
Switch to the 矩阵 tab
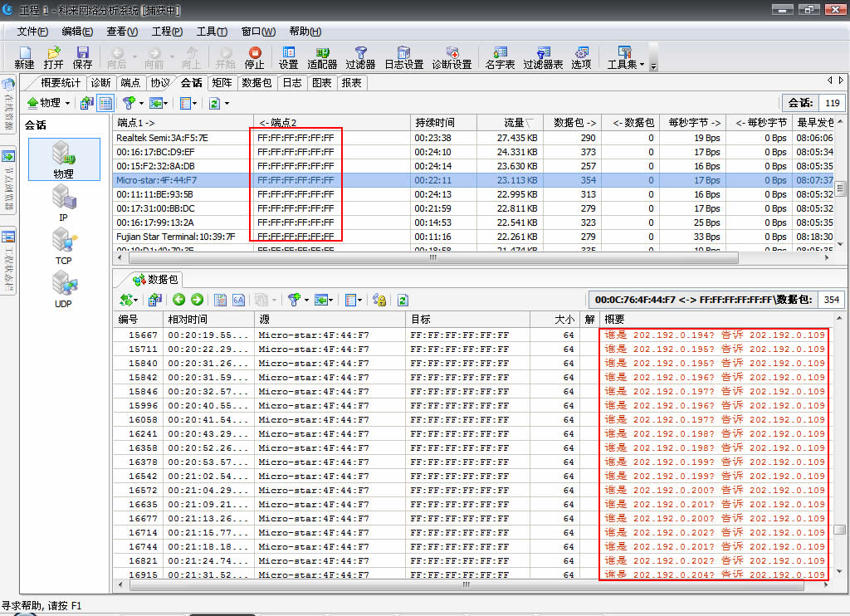click(x=222, y=83)
